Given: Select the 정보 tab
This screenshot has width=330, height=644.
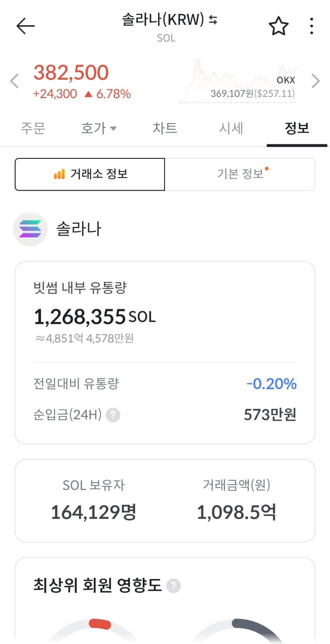Looking at the screenshot, I should point(297,128).
